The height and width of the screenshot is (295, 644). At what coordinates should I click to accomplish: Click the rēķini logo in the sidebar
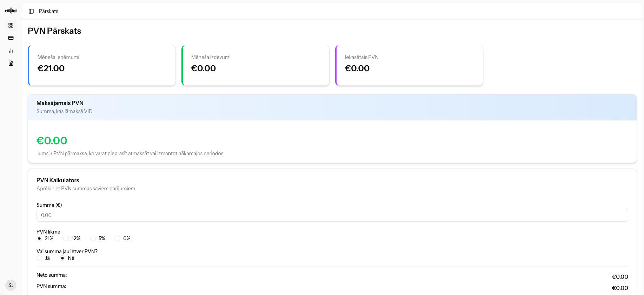coord(11,11)
